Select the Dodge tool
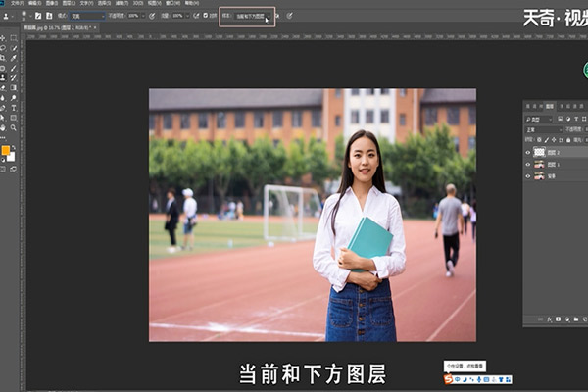Screen dimensions: 588x392 pyautogui.click(x=14, y=98)
